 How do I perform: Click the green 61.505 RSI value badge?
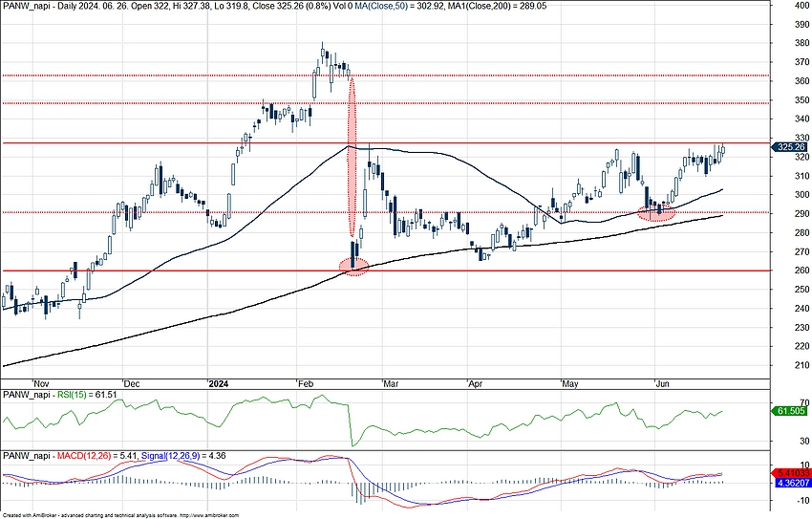point(791,411)
